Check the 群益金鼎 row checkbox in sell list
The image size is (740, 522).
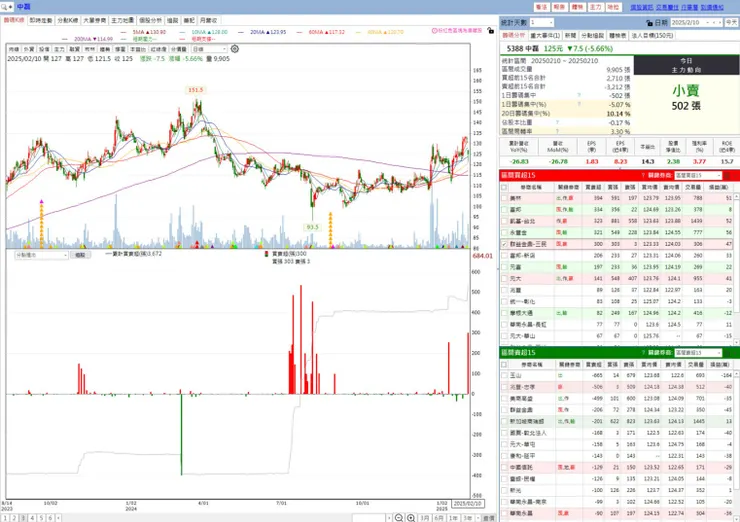point(504,410)
